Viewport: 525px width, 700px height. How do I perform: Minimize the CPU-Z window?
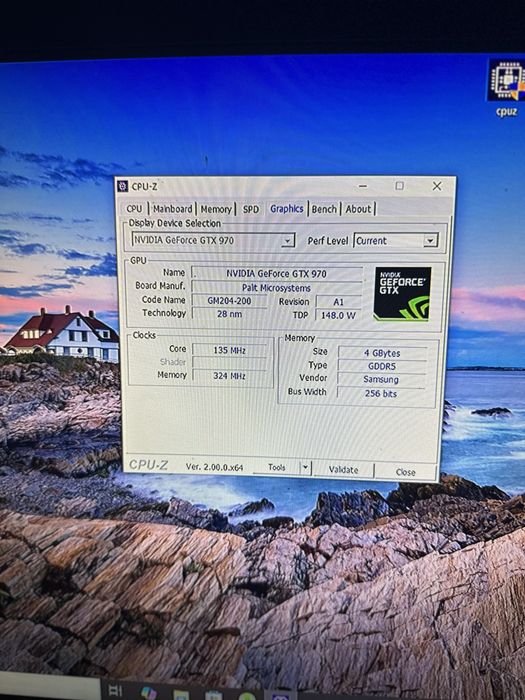[363, 186]
